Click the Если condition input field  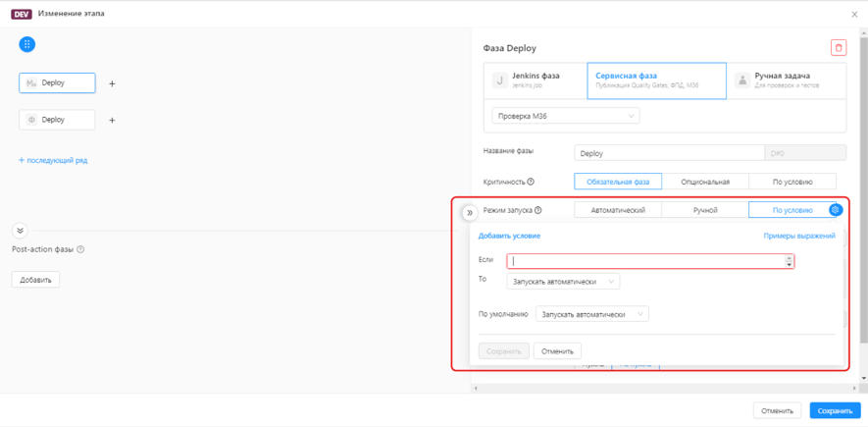[x=645, y=261]
